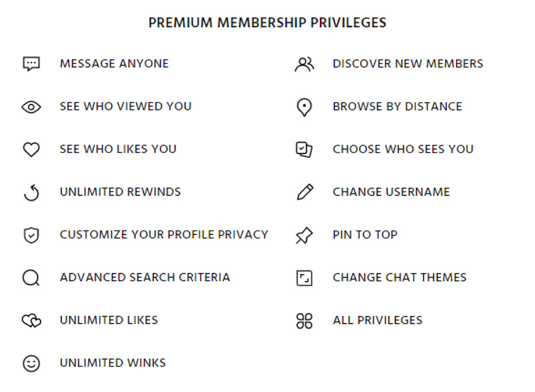Viewport: 535px width, 392px height.
Task: Click the Change Chat Themes square icon
Action: tap(304, 278)
